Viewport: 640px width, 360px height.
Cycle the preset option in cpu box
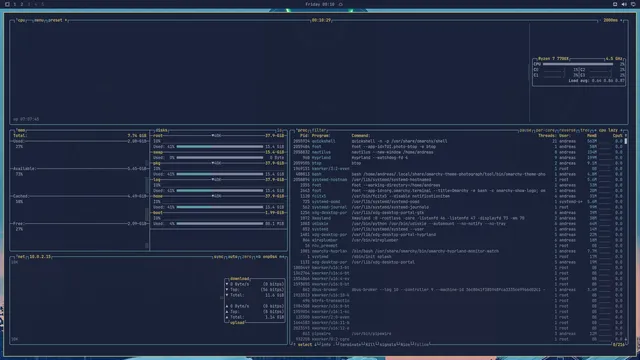point(57,20)
